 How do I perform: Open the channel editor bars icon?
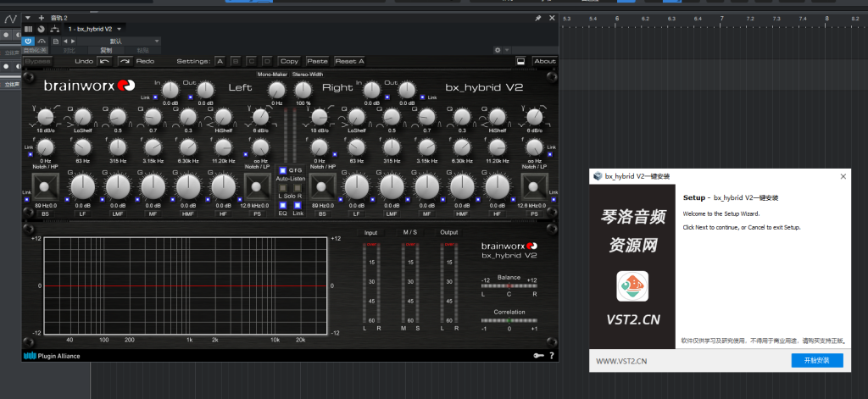click(28, 29)
